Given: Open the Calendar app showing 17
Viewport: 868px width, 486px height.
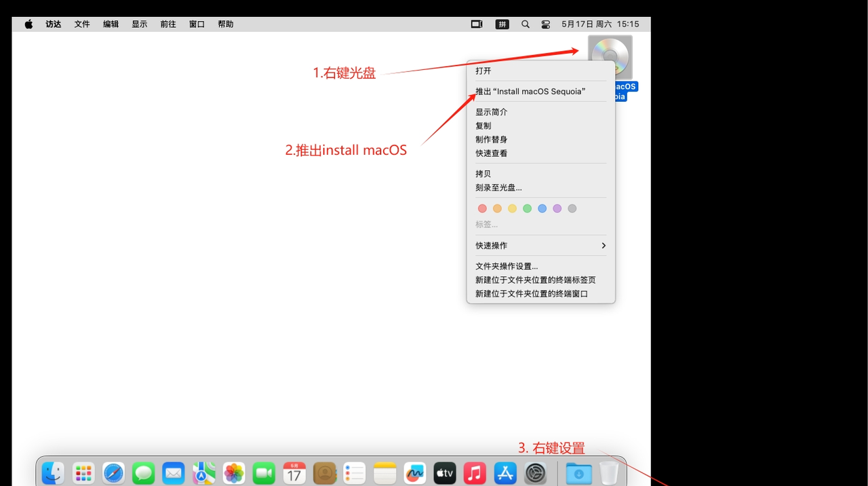Looking at the screenshot, I should [294, 473].
